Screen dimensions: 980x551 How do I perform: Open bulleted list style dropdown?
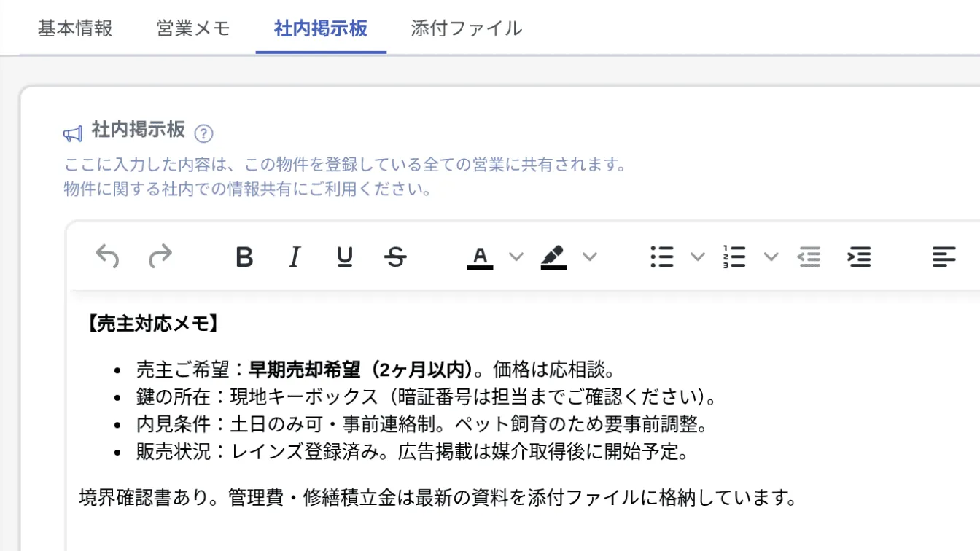698,257
